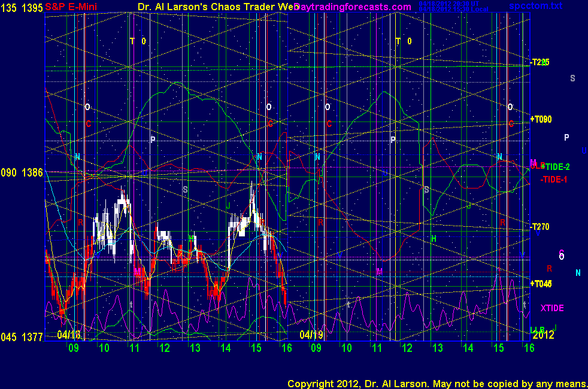
Task: Click the '-T225' line label
Action: pos(539,62)
